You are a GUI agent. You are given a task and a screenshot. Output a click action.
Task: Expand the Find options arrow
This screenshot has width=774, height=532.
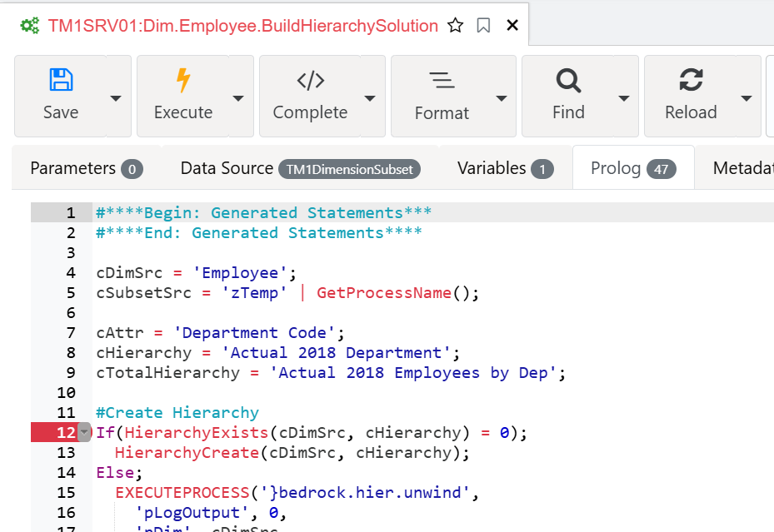(624, 98)
